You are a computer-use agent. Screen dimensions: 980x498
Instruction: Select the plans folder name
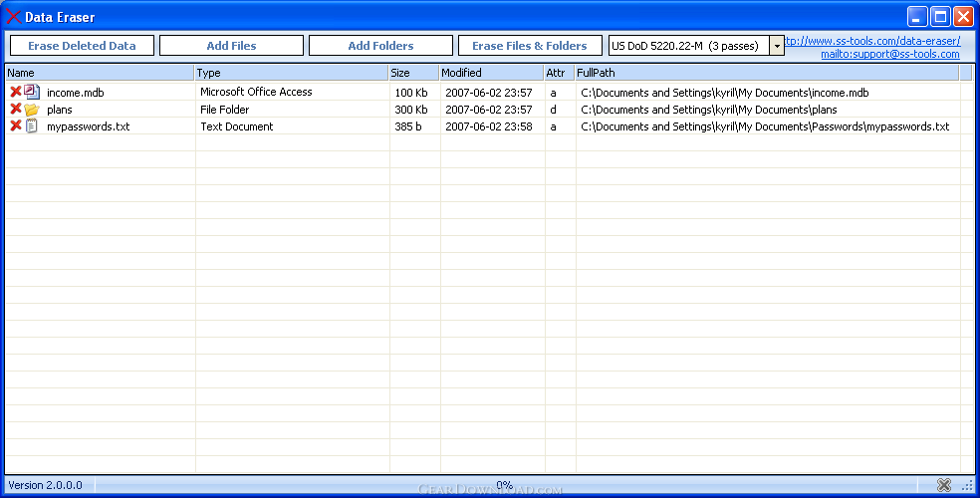coord(60,110)
